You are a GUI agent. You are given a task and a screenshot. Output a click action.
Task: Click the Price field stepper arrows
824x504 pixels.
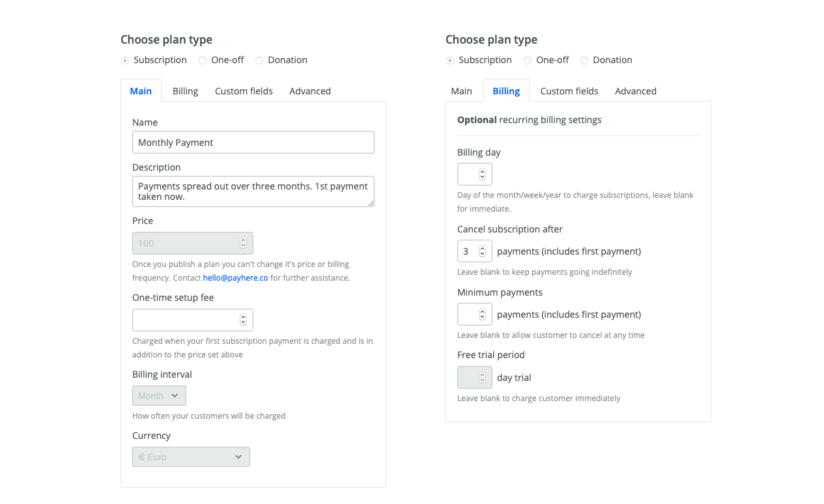tap(243, 244)
